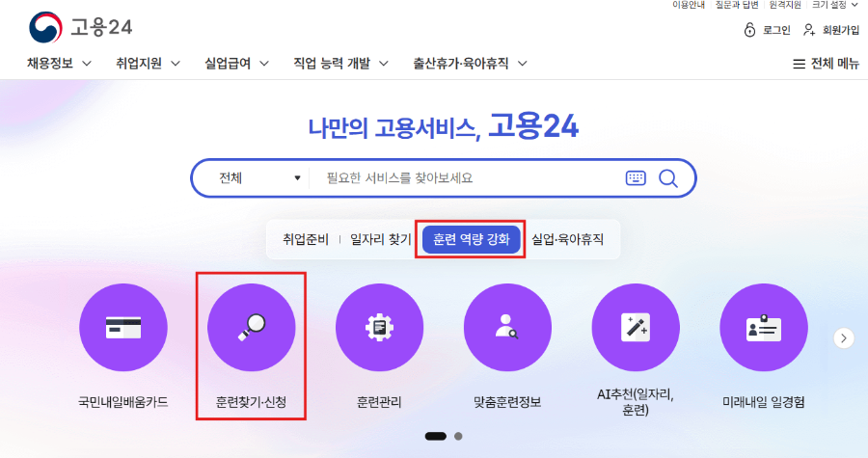Viewport: 868px width, 458px height.
Task: Open the 크기 설정 dropdown
Action: 835,5
